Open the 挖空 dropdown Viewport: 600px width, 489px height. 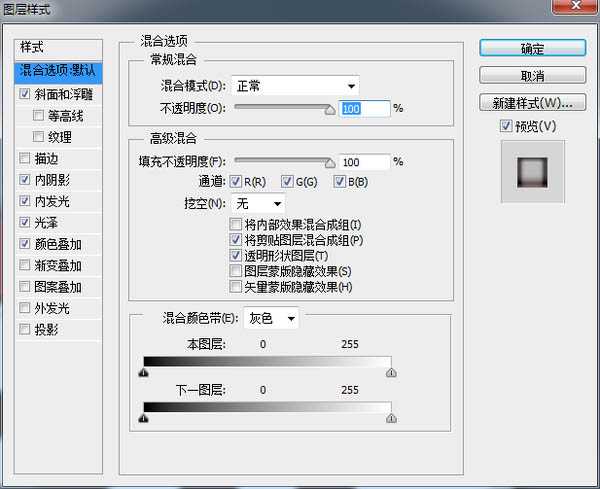click(258, 204)
